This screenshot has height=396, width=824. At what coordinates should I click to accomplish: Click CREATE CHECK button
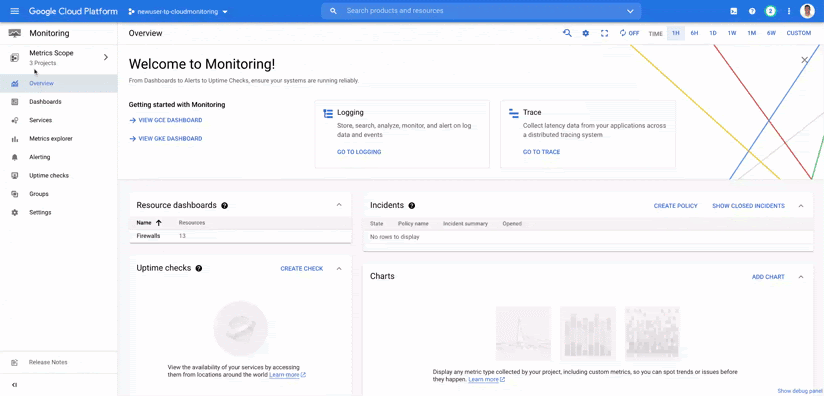302,268
